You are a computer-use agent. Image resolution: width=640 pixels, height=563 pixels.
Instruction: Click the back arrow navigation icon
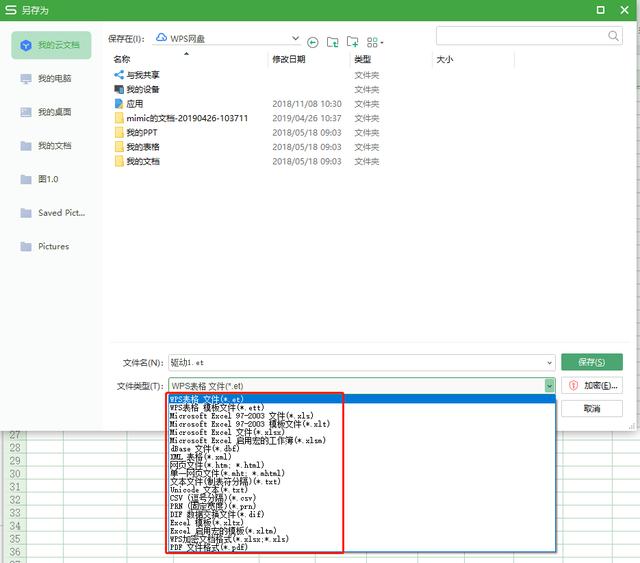coord(313,42)
